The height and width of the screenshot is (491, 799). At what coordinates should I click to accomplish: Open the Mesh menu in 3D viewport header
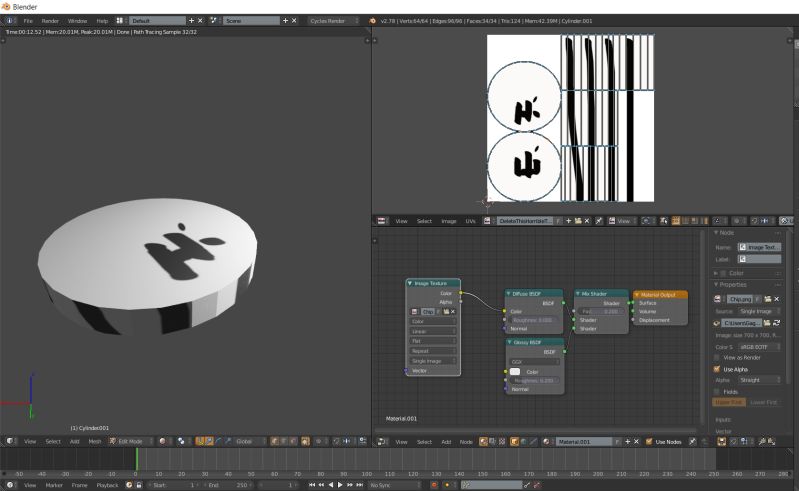click(x=95, y=442)
